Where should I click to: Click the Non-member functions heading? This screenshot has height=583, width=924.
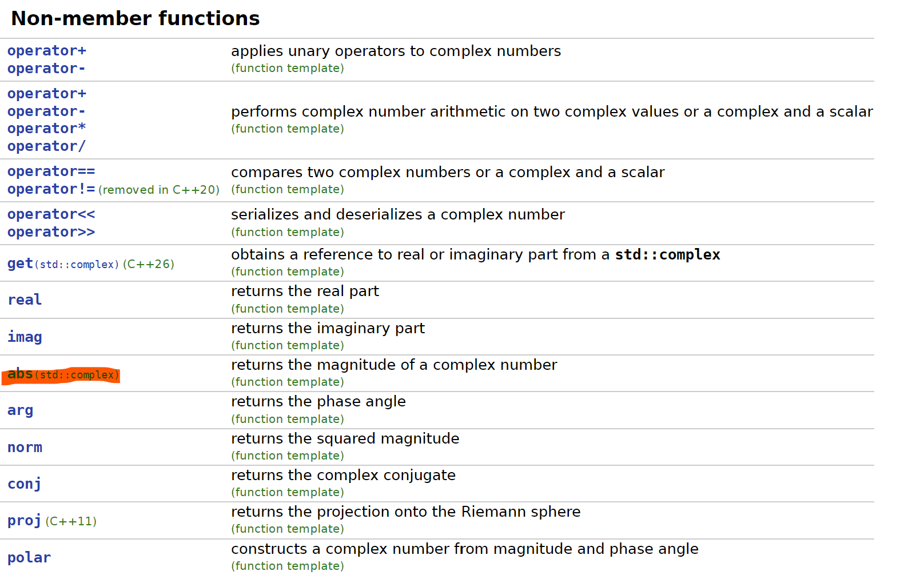pos(136,18)
